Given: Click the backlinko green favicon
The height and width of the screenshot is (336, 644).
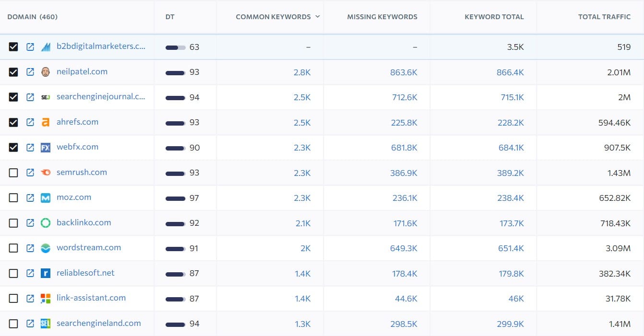Looking at the screenshot, I should pos(46,223).
